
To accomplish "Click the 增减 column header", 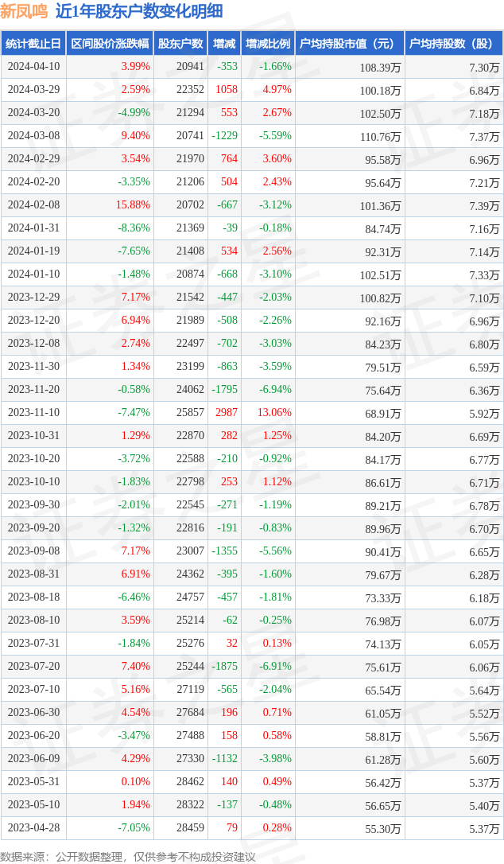I will pos(224,44).
